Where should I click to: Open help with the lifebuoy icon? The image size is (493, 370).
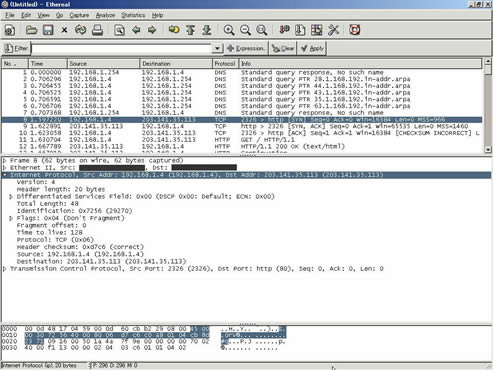(x=355, y=30)
